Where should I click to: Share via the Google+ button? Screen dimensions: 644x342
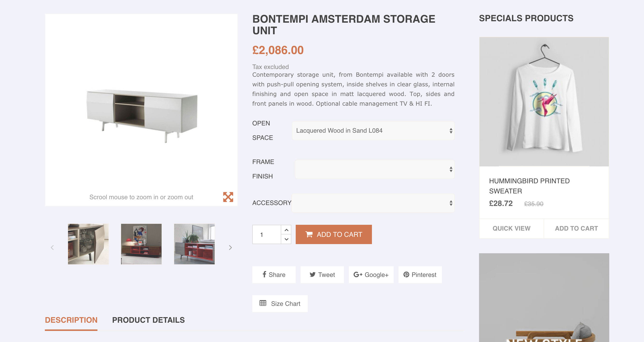(371, 274)
